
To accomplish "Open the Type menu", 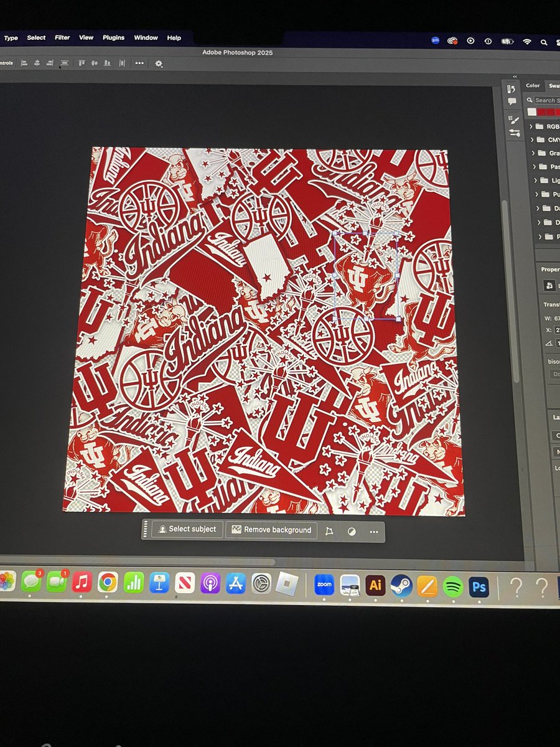I will (11, 38).
